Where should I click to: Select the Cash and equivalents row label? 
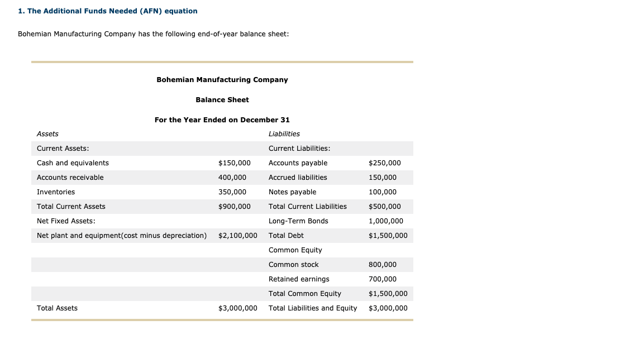coord(73,163)
